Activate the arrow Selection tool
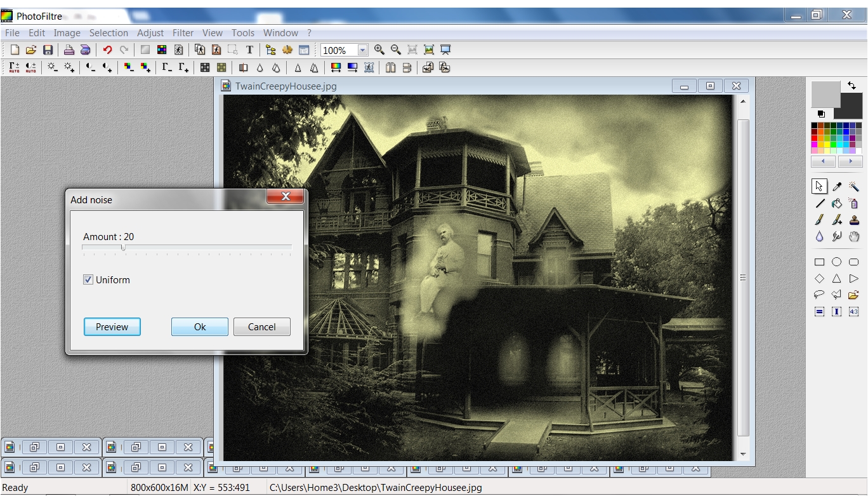The width and height of the screenshot is (868, 503). (820, 187)
